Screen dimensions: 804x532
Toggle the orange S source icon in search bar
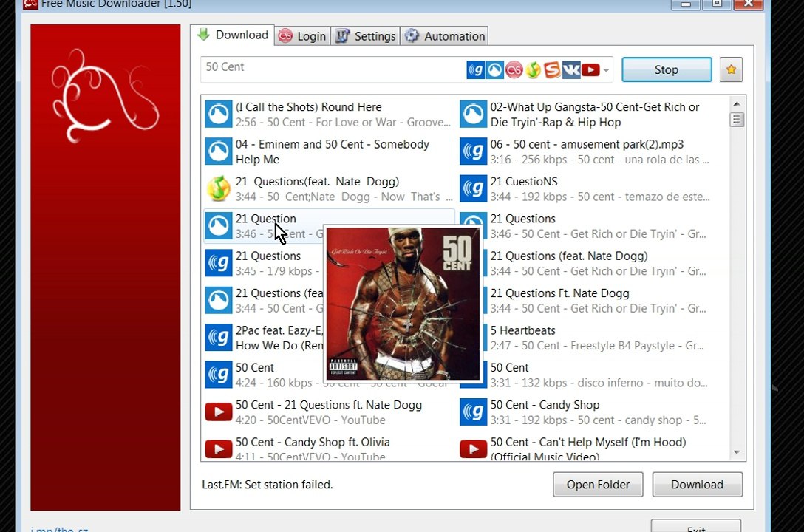click(x=552, y=69)
